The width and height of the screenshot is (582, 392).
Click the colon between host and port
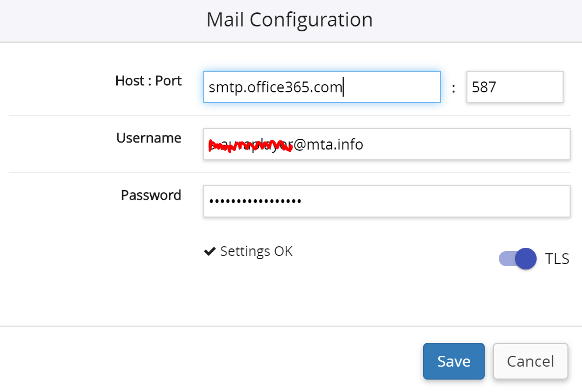[x=453, y=87]
